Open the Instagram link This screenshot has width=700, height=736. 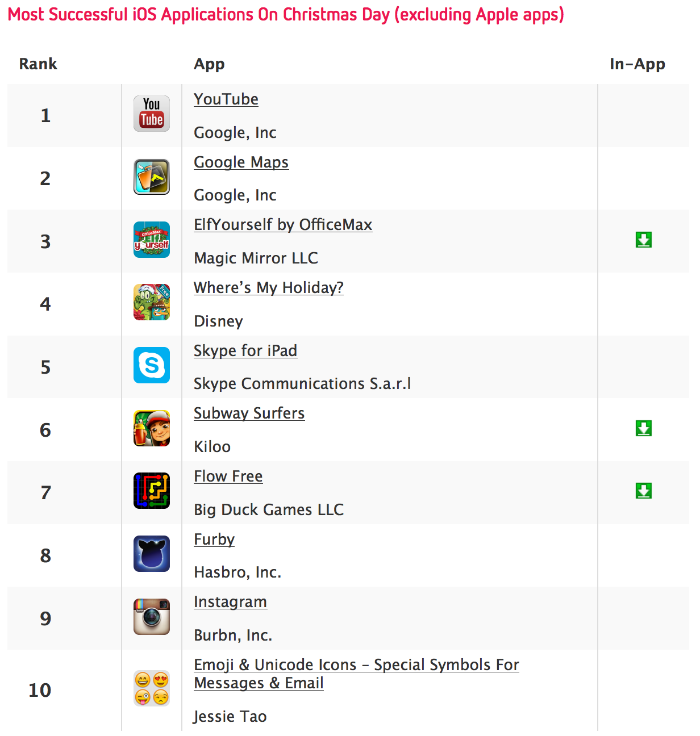[230, 602]
